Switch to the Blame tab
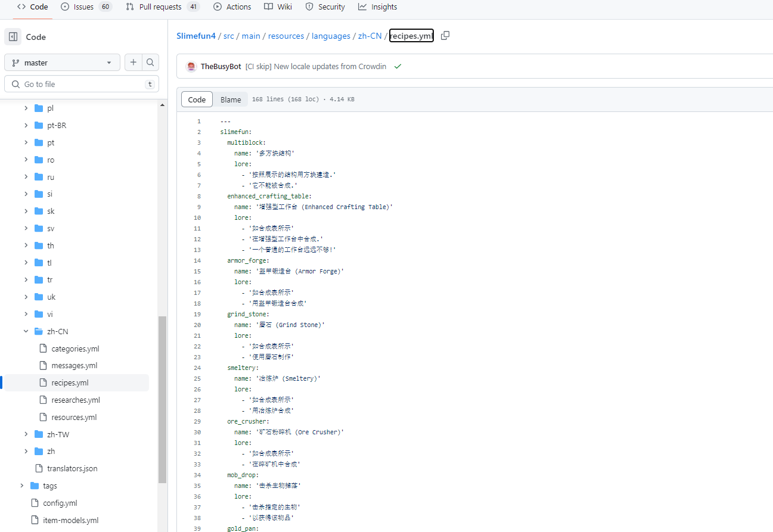The image size is (773, 532). (x=231, y=99)
